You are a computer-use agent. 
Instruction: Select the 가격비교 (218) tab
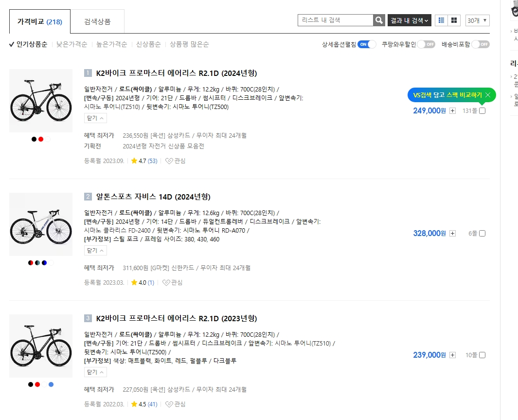coord(40,21)
